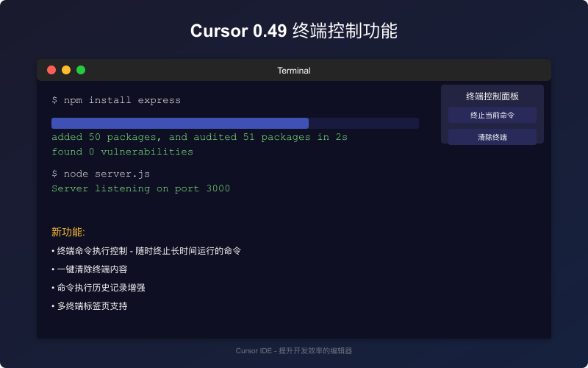
Task: Click the 'found 0 vulnerabilities' line
Action: [x=122, y=152]
